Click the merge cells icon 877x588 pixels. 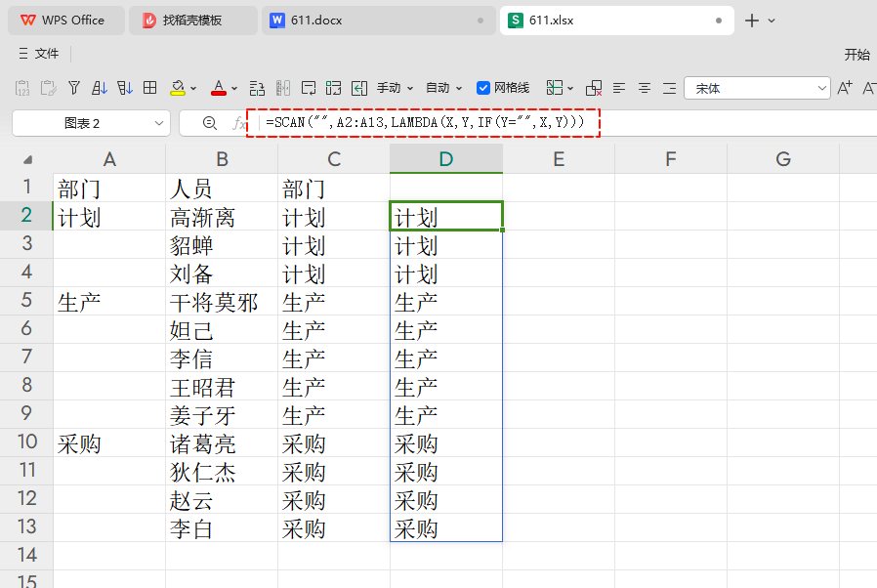(333, 88)
